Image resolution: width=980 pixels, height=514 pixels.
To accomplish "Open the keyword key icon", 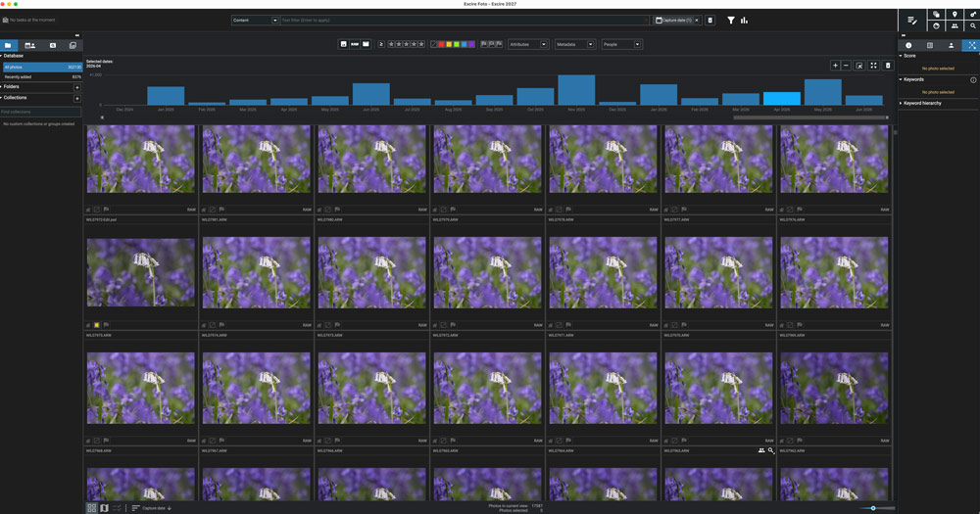I will (972, 14).
